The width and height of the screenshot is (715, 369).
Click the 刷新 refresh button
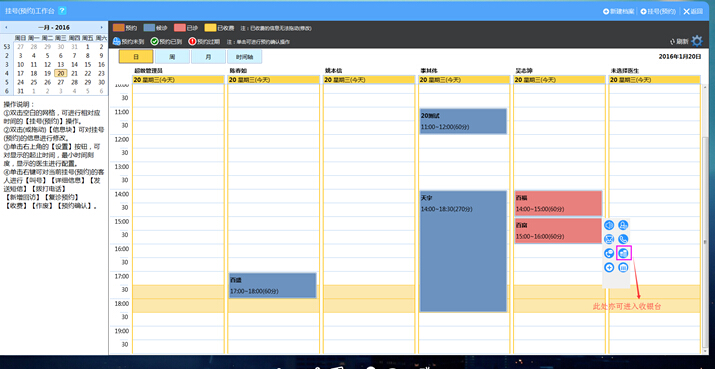679,42
